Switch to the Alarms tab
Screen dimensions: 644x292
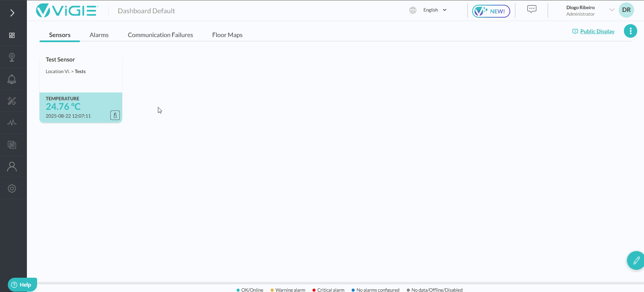point(99,35)
